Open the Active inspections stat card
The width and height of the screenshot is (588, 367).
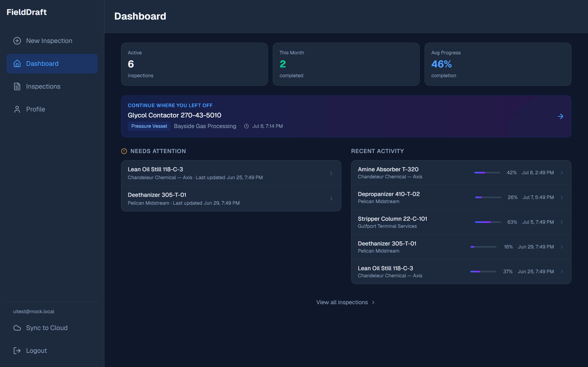(x=194, y=64)
